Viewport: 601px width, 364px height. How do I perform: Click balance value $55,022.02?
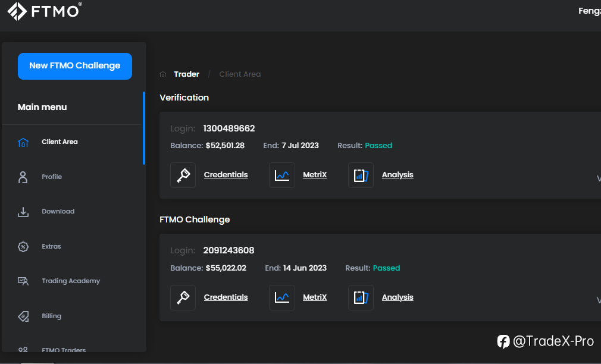226,268
